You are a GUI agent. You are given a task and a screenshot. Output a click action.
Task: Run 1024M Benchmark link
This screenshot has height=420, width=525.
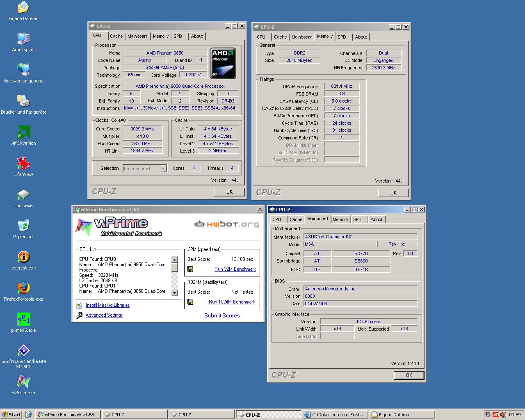[x=232, y=302]
